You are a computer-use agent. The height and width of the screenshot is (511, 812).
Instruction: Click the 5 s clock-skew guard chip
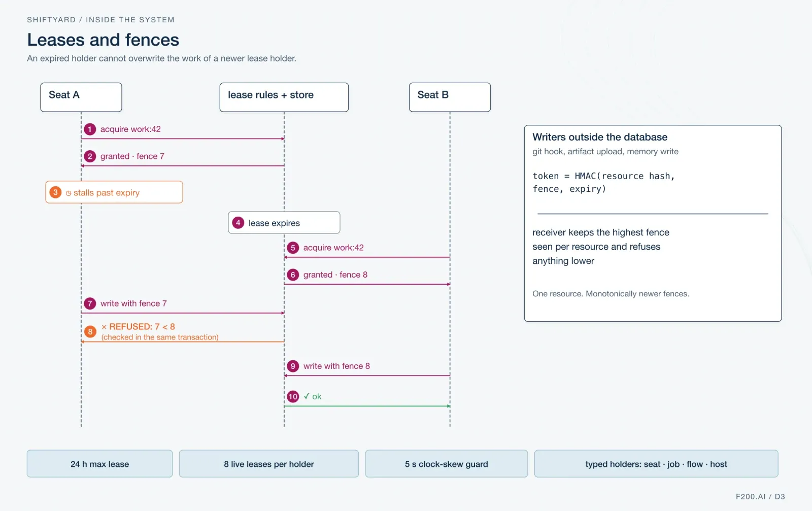pos(447,464)
